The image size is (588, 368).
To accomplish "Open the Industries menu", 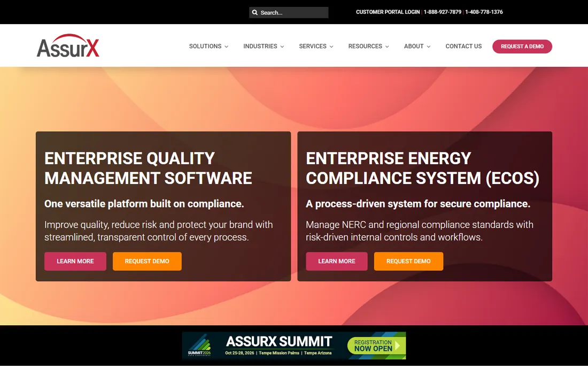I will pos(260,46).
